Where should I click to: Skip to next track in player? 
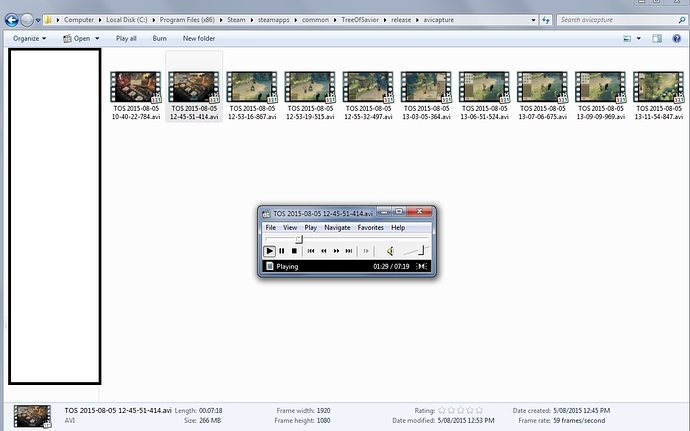[350, 251]
